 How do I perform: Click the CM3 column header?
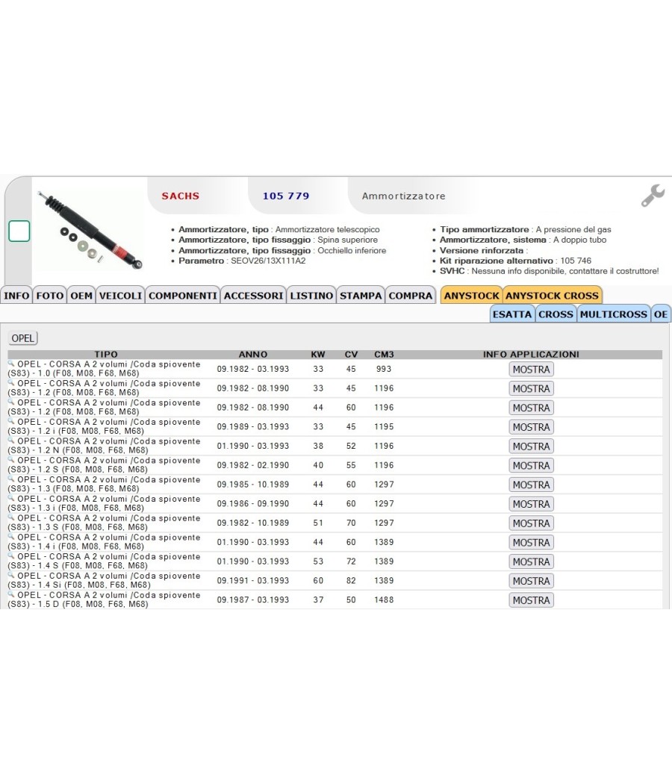pyautogui.click(x=384, y=354)
